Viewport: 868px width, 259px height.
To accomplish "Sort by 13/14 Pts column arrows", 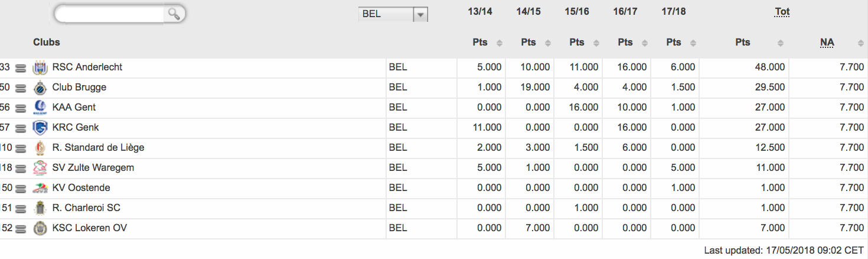I will point(500,43).
